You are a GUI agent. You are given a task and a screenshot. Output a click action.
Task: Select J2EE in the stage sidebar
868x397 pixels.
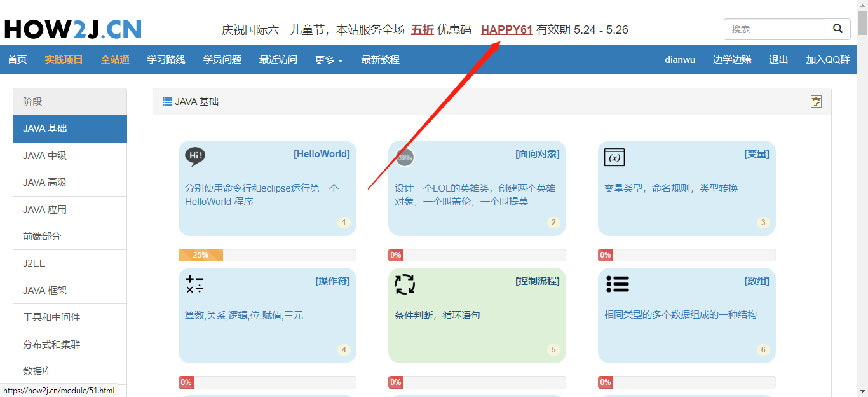[70, 263]
